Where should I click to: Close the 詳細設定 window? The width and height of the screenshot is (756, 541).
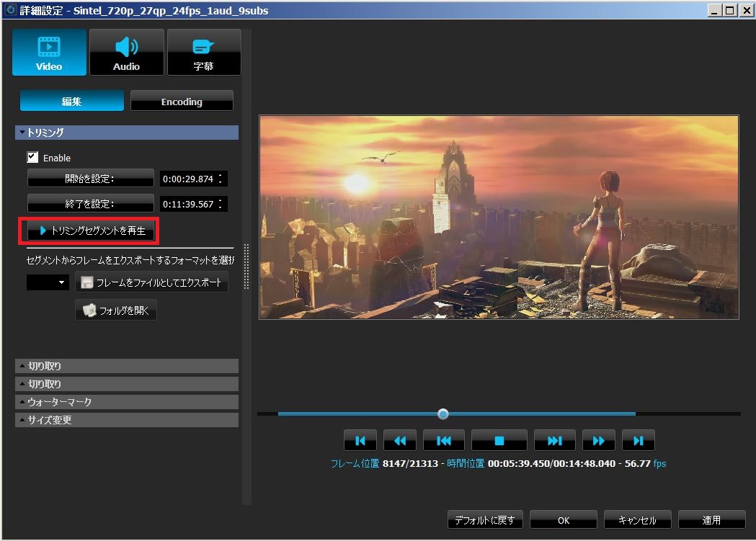[x=746, y=10]
